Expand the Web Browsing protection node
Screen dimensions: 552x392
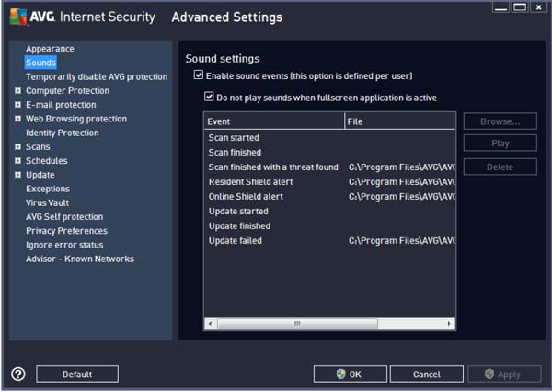point(17,119)
